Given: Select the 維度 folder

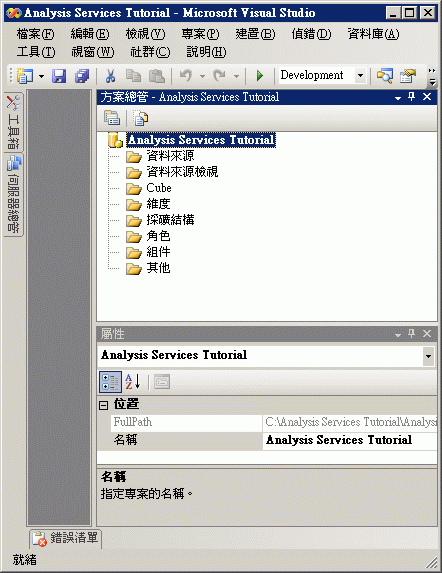Looking at the screenshot, I should (158, 204).
